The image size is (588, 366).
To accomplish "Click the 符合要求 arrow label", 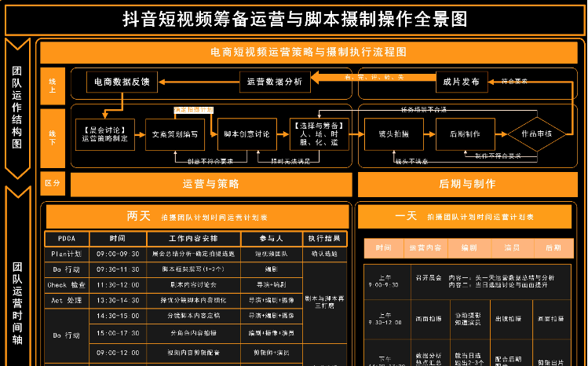I will (x=514, y=81).
